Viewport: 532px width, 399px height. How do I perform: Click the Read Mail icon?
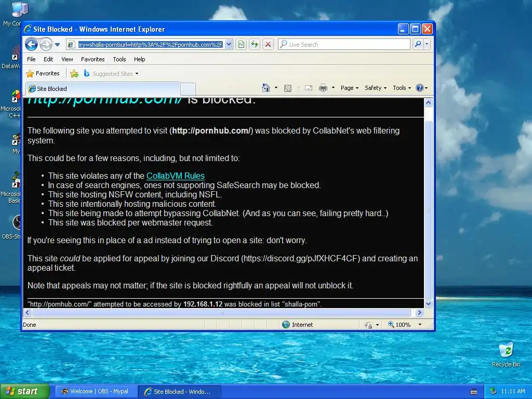coord(309,88)
